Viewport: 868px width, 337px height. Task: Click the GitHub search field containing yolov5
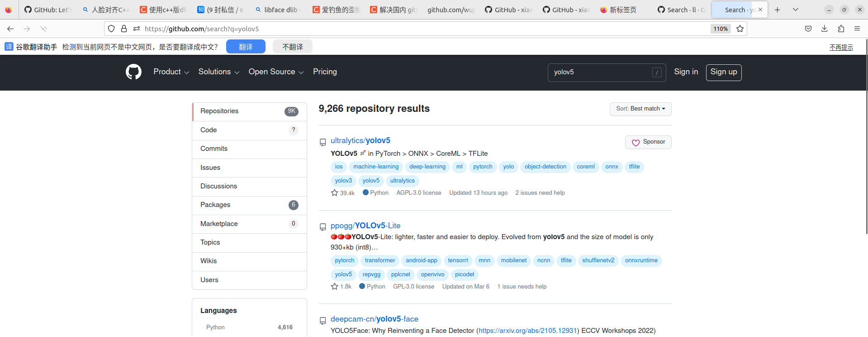pyautogui.click(x=607, y=72)
